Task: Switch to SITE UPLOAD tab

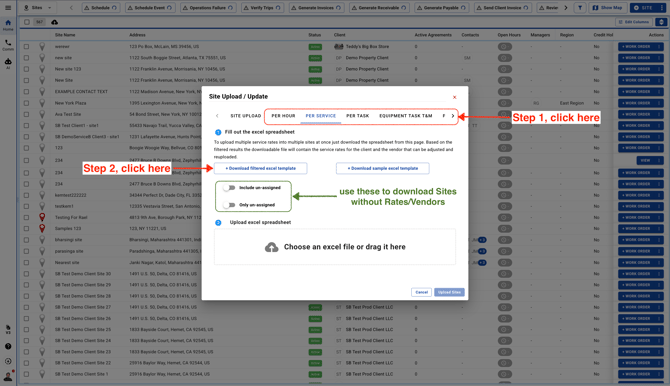Action: pyautogui.click(x=246, y=116)
